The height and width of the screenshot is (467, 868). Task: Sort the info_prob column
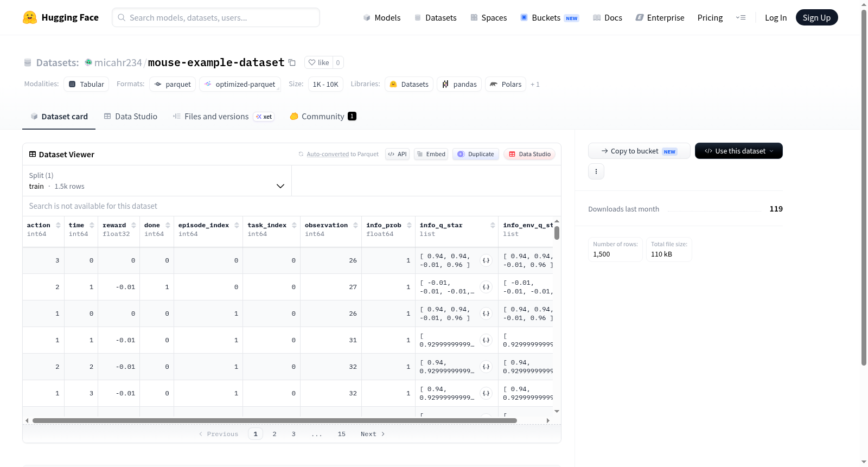[409, 225]
